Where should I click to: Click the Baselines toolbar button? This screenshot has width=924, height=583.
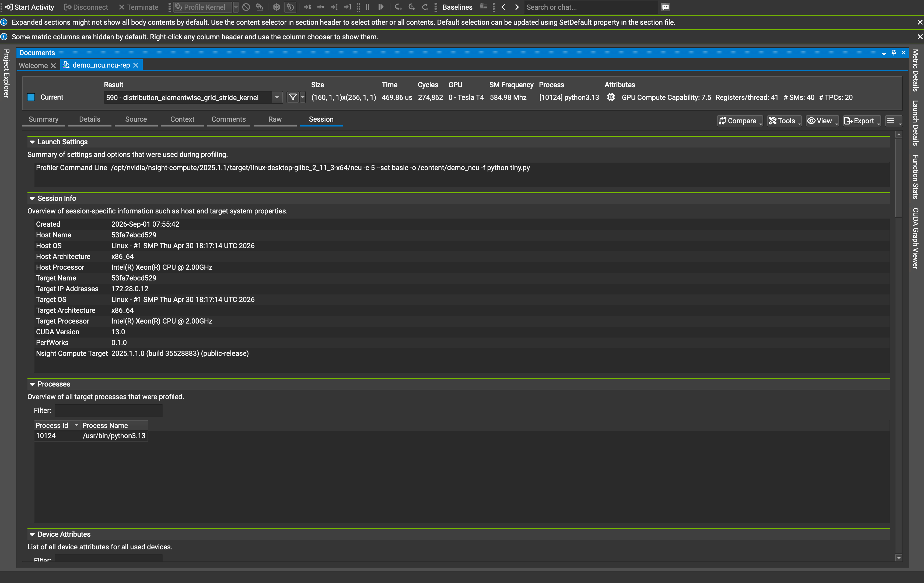[x=457, y=7]
